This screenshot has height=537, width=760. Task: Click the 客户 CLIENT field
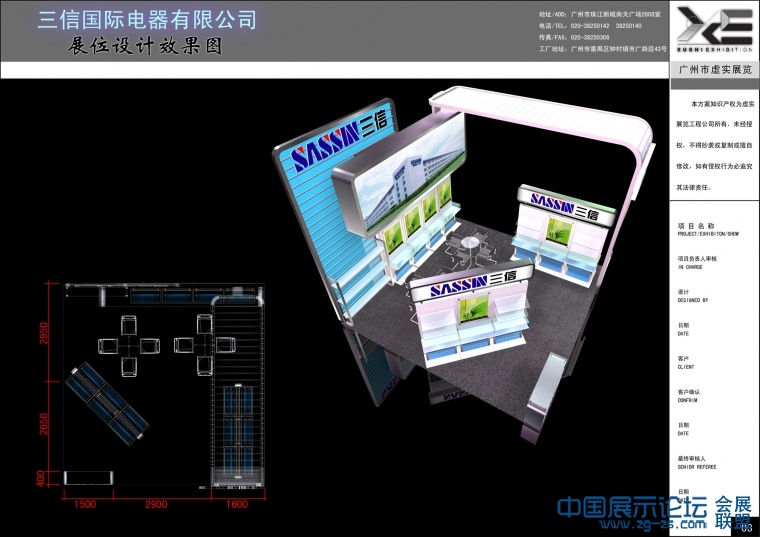click(686, 363)
